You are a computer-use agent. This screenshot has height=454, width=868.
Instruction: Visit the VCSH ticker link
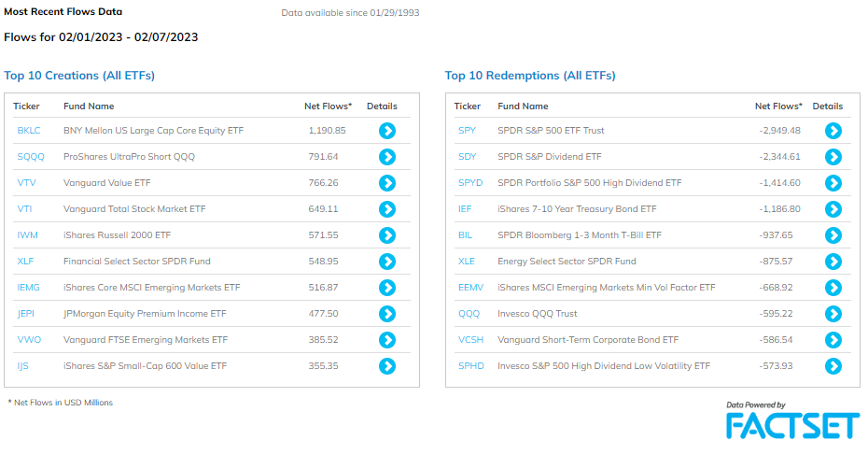pos(471,339)
